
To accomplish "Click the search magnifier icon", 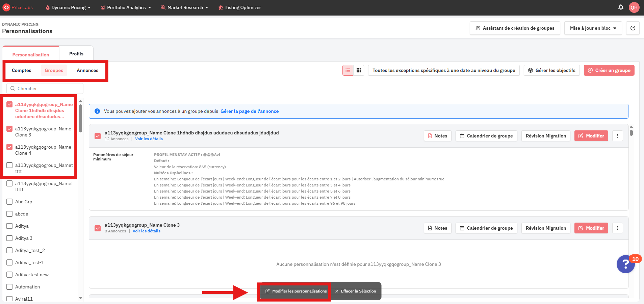I will [13, 88].
